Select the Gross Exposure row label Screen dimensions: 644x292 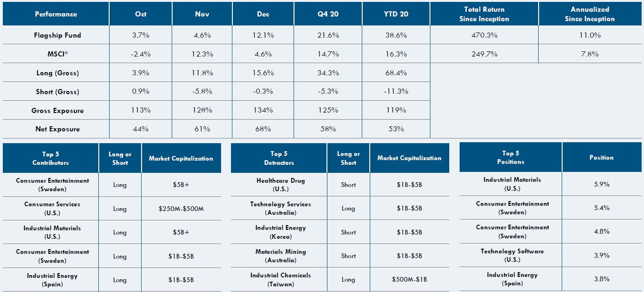click(x=57, y=111)
